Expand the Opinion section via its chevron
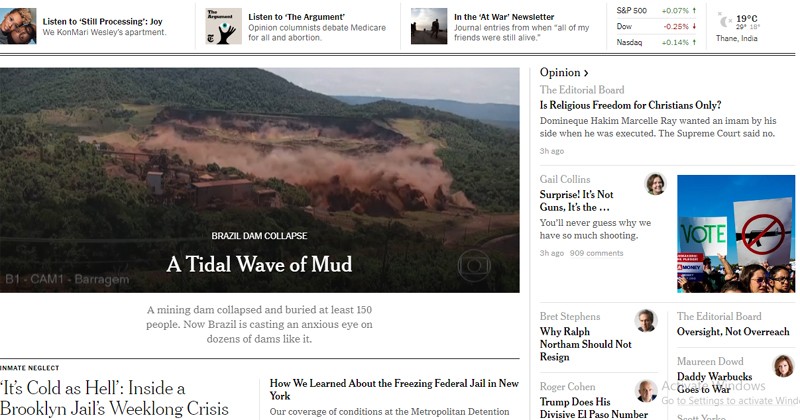The height and width of the screenshot is (420, 800). click(586, 73)
